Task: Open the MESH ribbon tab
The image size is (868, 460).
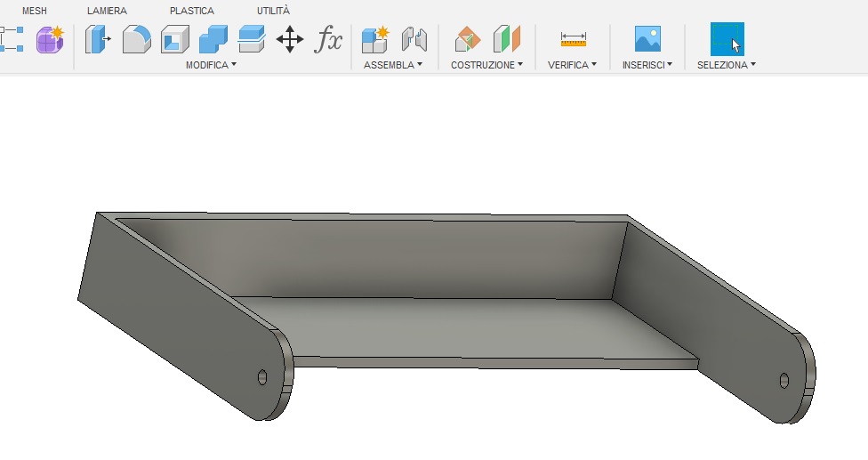Action: [x=35, y=11]
